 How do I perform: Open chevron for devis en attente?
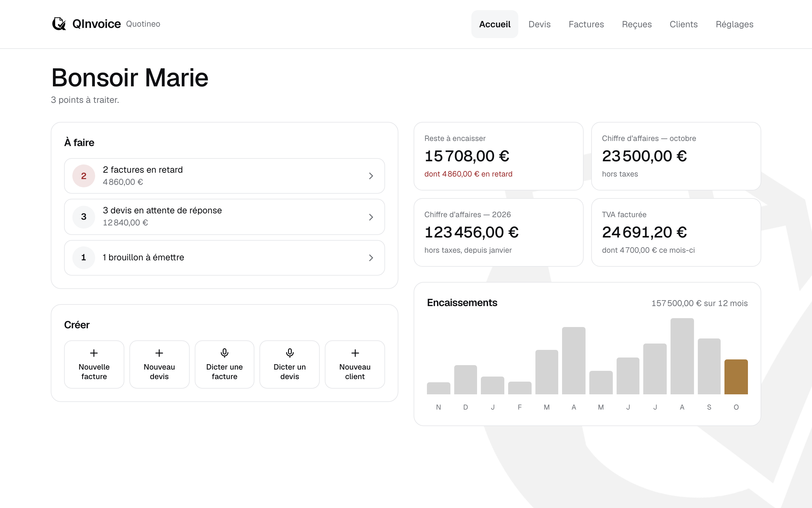point(371,217)
